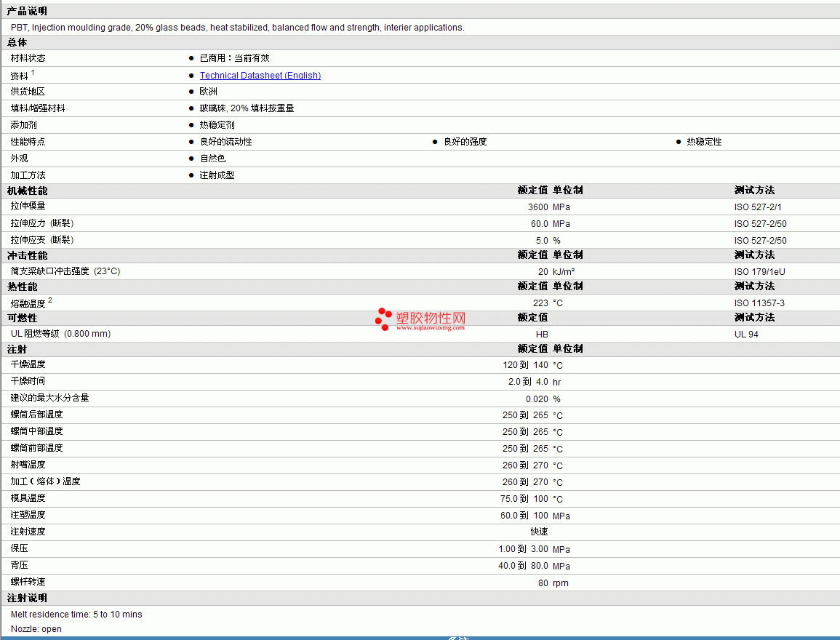The image size is (840, 640).
Task: Click the 75.0 到 100 °C mold temperature
Action: tap(532, 499)
